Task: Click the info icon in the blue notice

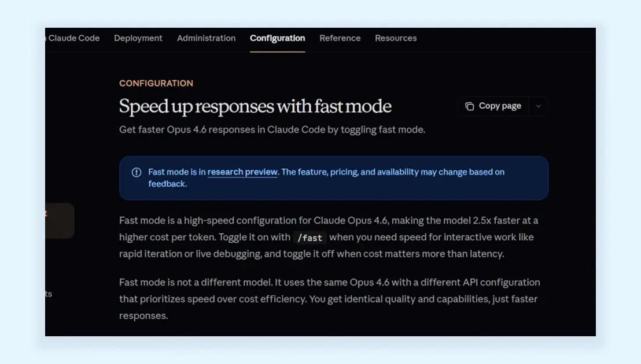Action: click(137, 172)
